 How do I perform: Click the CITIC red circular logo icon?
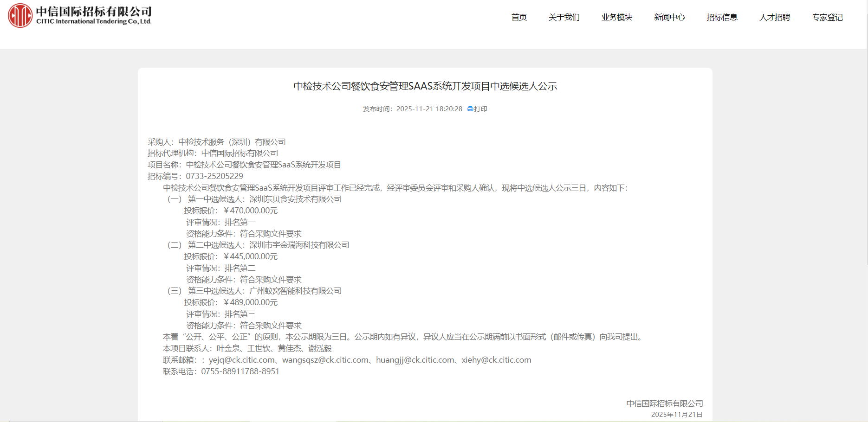click(x=20, y=16)
